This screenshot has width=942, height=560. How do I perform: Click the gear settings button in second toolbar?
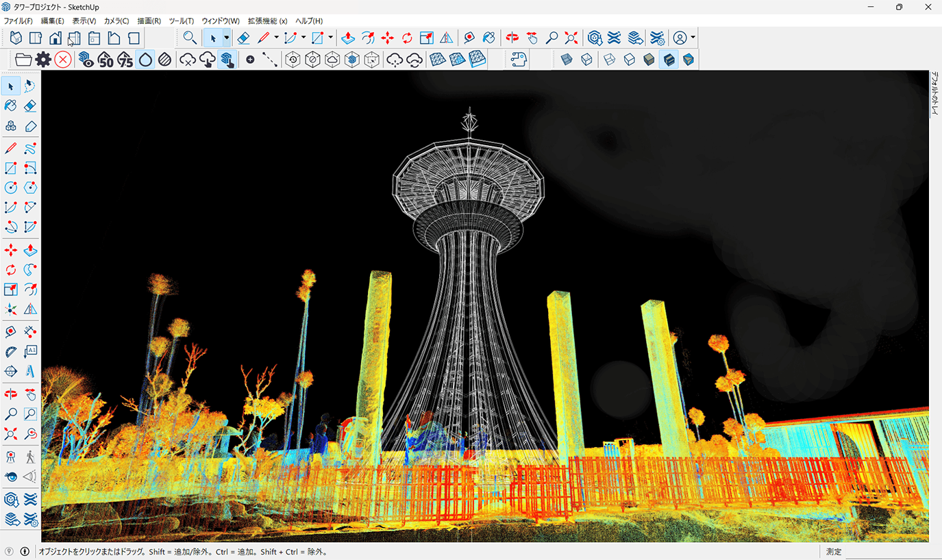pyautogui.click(x=43, y=60)
